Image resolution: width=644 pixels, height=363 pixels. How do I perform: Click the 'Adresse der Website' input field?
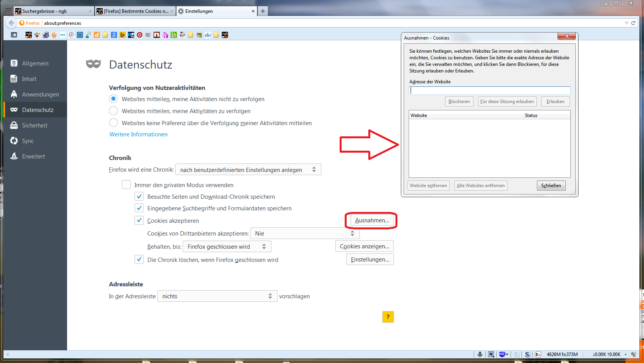click(x=489, y=91)
